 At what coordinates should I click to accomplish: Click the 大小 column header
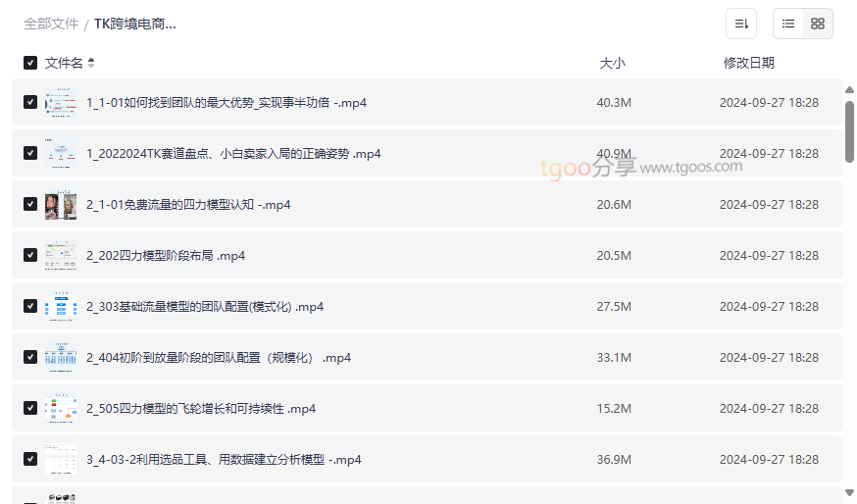pos(612,63)
